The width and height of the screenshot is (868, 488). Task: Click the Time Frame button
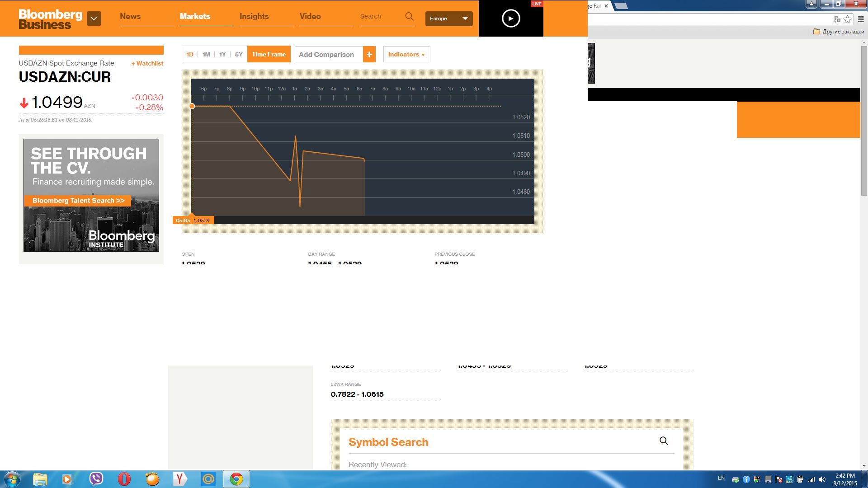click(x=269, y=54)
